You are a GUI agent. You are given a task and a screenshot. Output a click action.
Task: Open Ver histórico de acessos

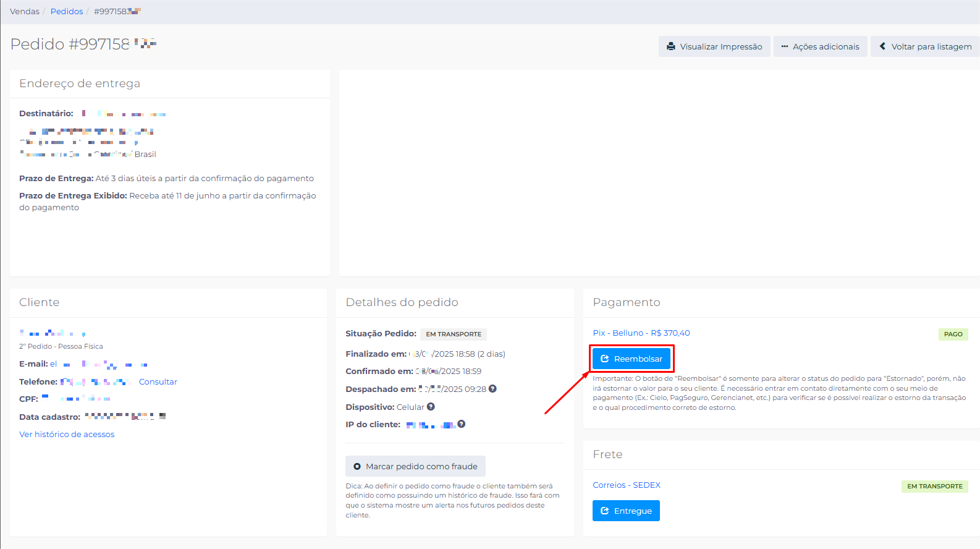coord(67,434)
